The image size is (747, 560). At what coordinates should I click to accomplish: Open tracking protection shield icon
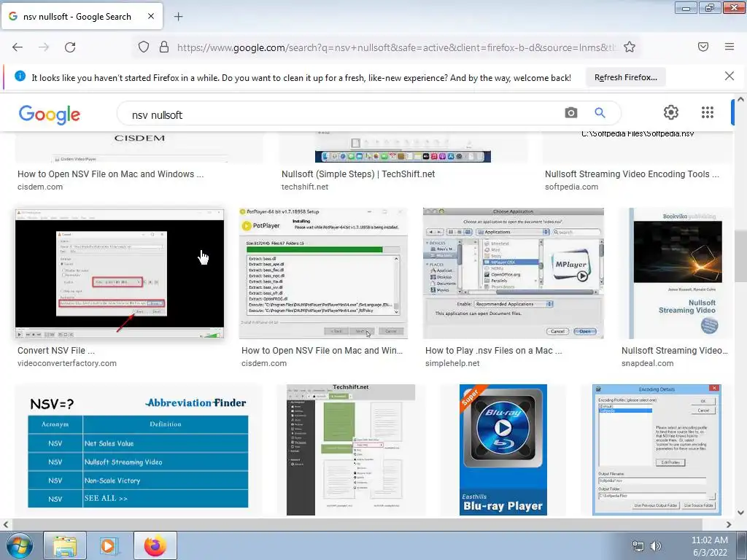pyautogui.click(x=144, y=47)
